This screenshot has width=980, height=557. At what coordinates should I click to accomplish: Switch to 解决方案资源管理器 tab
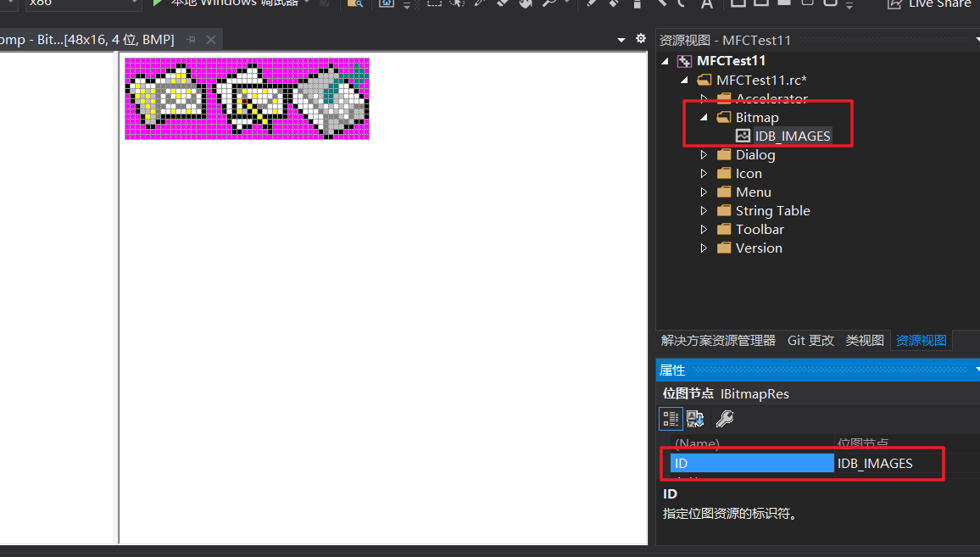click(x=718, y=341)
